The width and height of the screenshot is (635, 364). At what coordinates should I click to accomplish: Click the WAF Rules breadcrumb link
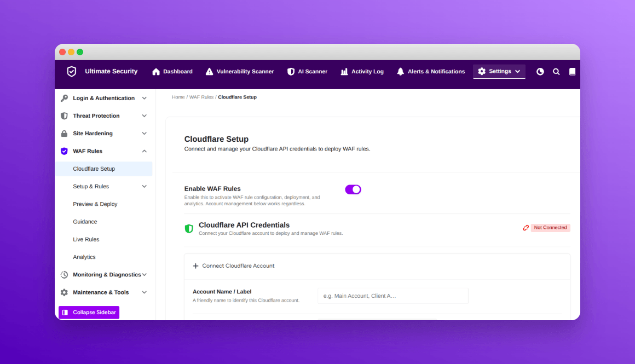[x=201, y=97]
